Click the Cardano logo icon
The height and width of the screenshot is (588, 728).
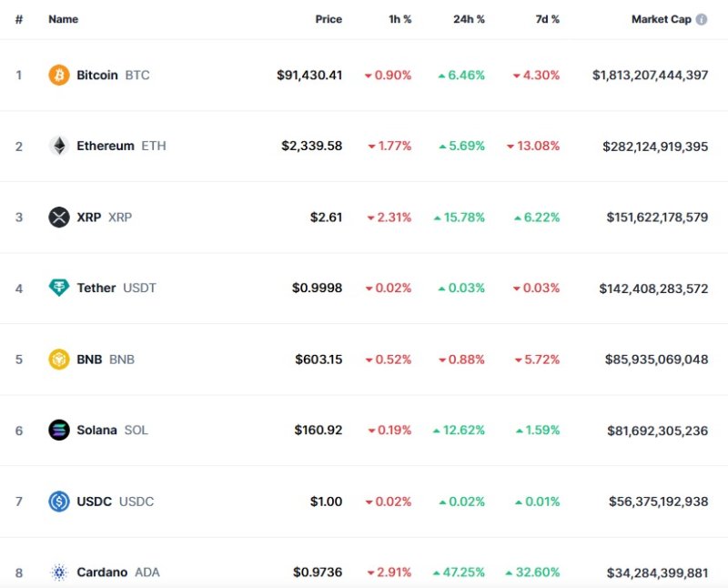tap(59, 572)
